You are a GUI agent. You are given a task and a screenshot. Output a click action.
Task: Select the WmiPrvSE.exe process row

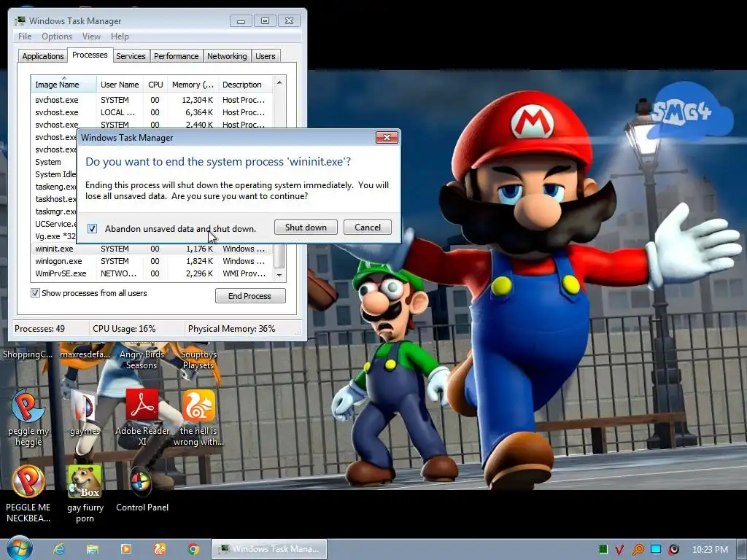[152, 273]
